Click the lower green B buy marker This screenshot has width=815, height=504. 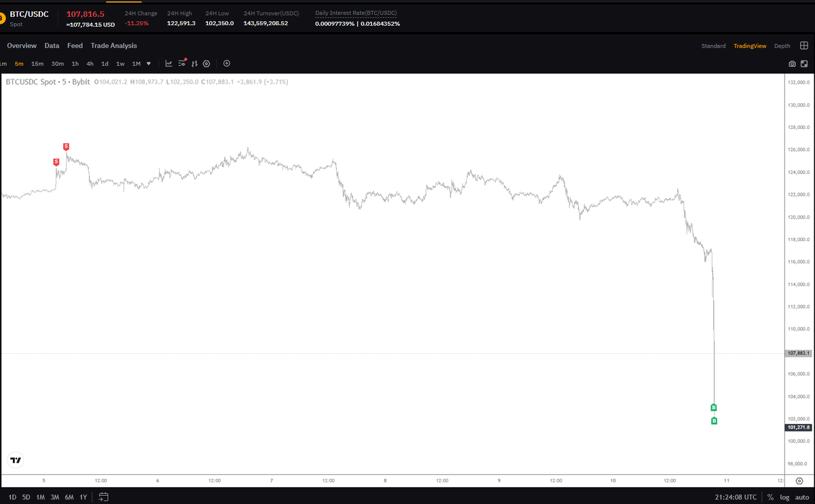click(x=714, y=421)
